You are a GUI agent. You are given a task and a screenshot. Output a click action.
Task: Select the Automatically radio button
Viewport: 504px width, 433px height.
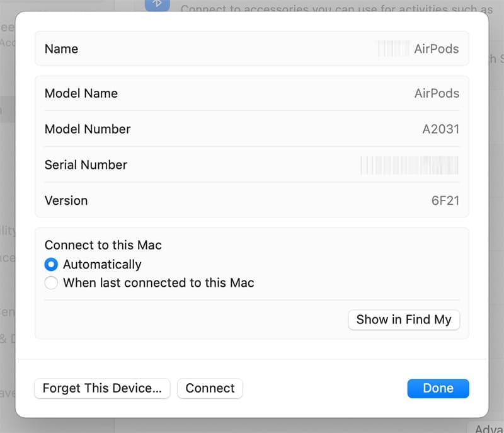(x=52, y=265)
